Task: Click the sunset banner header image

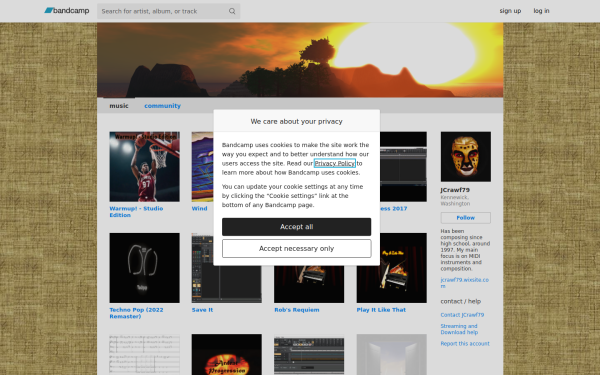Action: pyautogui.click(x=300, y=60)
